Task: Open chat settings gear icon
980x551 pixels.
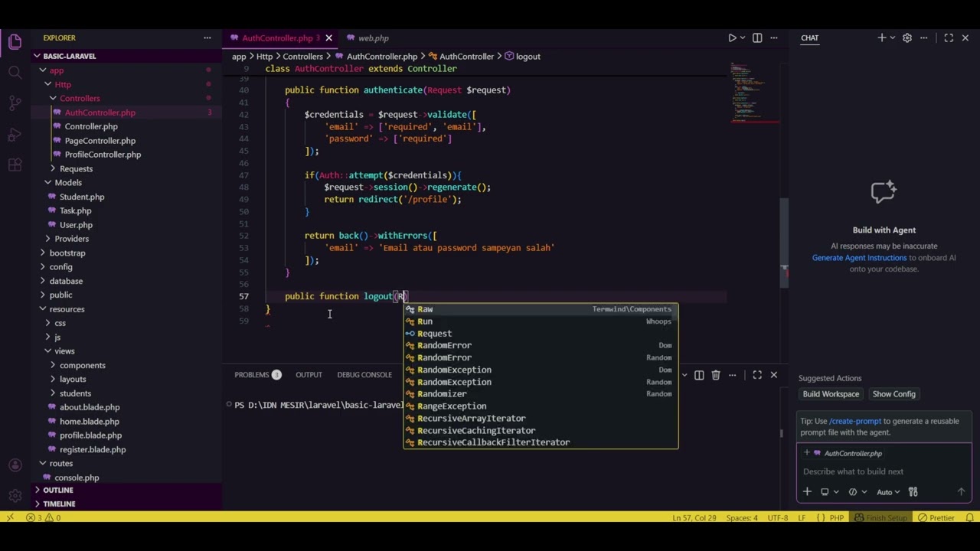Action: 907,37
